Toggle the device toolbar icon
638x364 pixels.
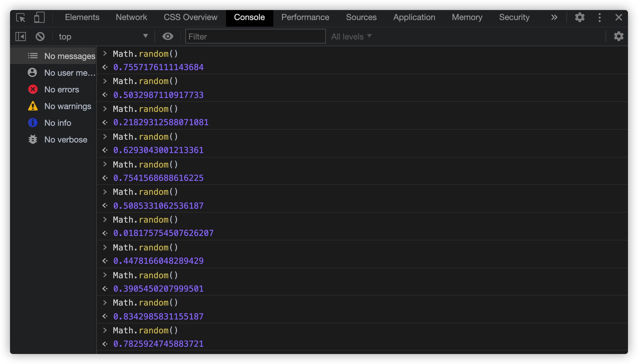[x=39, y=18]
